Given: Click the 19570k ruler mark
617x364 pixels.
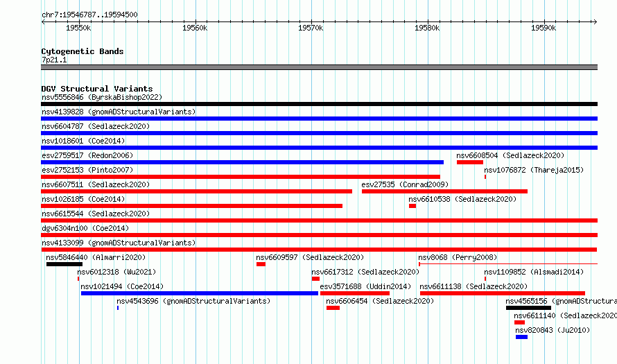Looking at the screenshot, I should coord(311,28).
